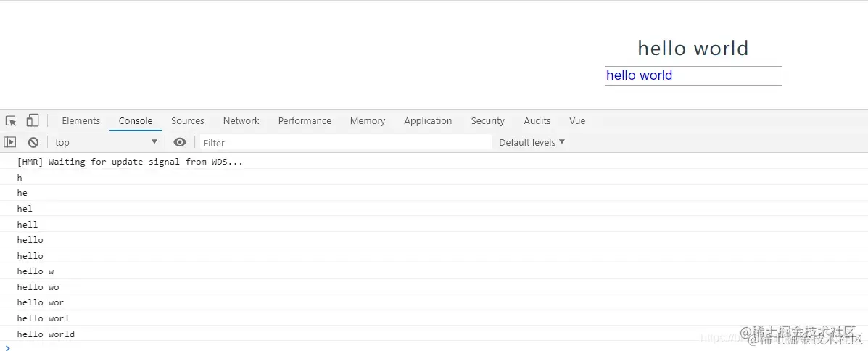Open the Sources tab
Viewport: 868px width, 351px height.
click(x=188, y=120)
